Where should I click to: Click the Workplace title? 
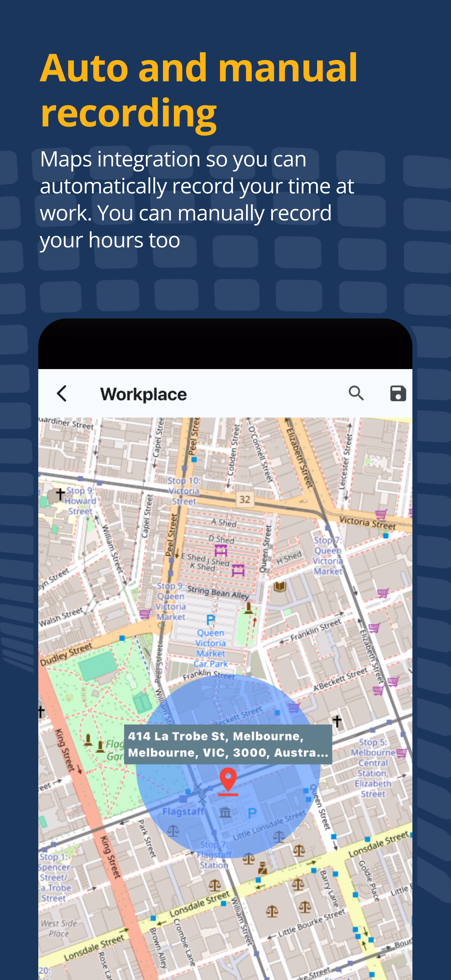point(143,394)
